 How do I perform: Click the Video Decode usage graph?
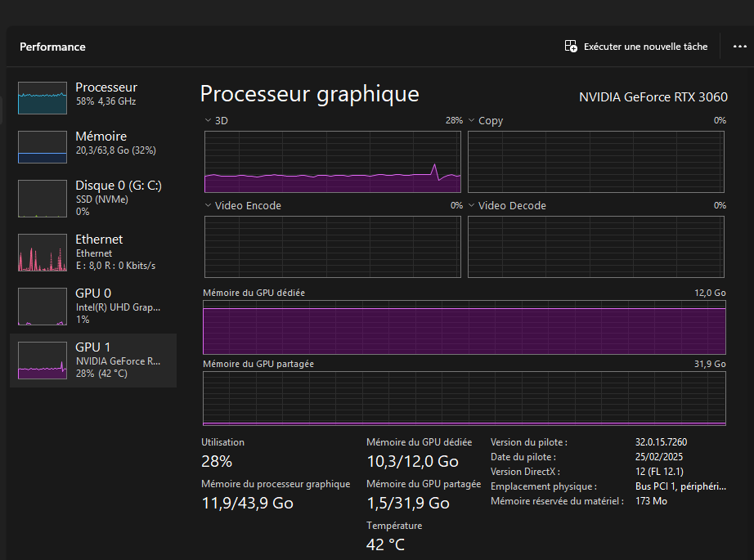[596, 247]
